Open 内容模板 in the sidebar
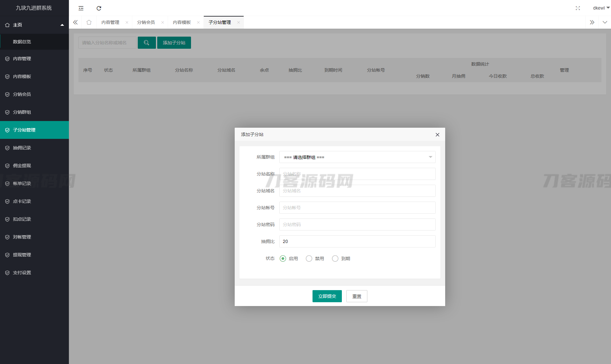Image resolution: width=611 pixels, height=364 pixels. click(x=34, y=76)
